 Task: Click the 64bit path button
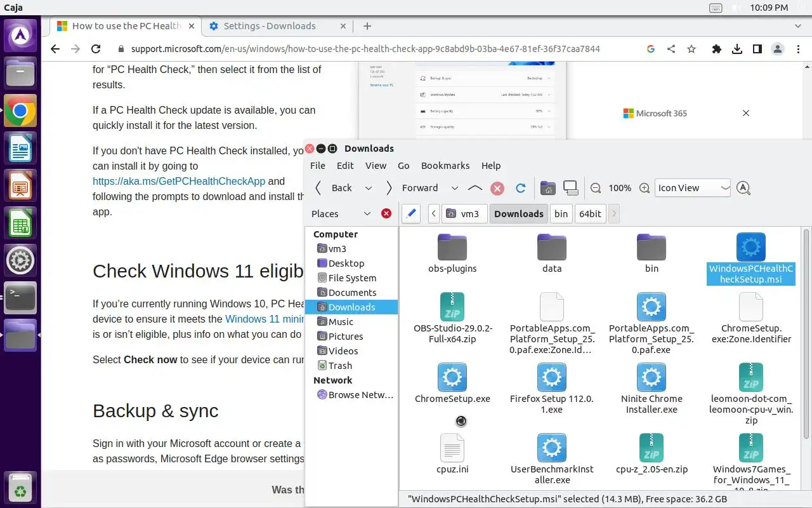[x=590, y=213]
